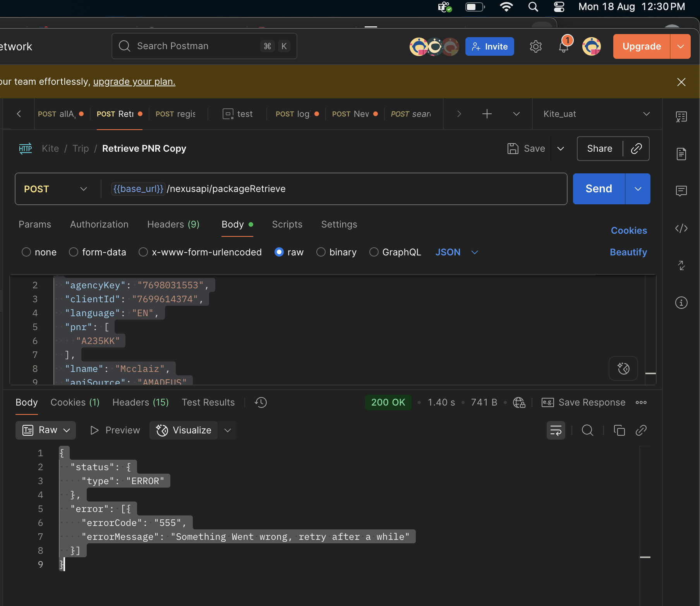This screenshot has height=606, width=700.
Task: Click the HTTP request type icon
Action: (26, 149)
